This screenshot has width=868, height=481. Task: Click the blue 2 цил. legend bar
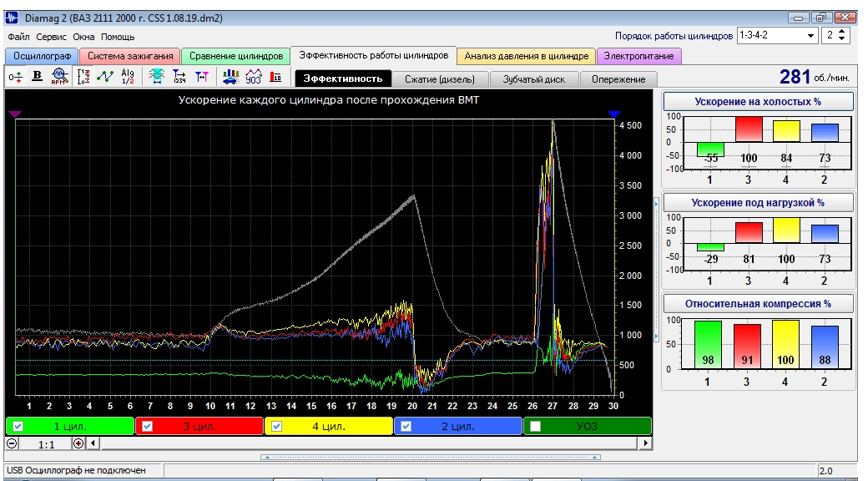click(x=458, y=426)
